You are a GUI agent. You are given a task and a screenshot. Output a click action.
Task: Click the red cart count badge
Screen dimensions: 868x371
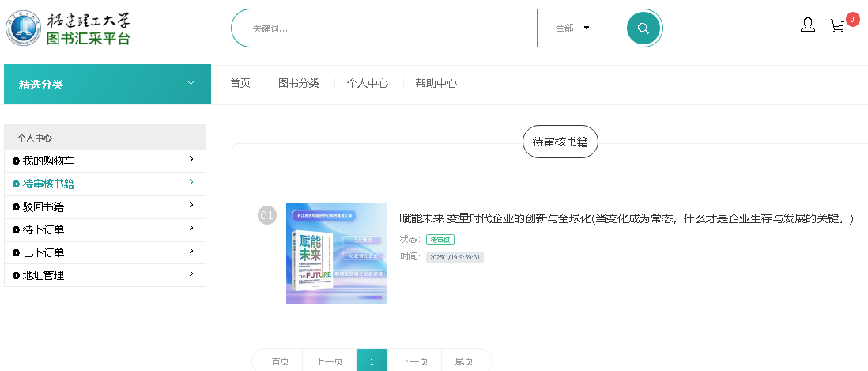point(853,20)
